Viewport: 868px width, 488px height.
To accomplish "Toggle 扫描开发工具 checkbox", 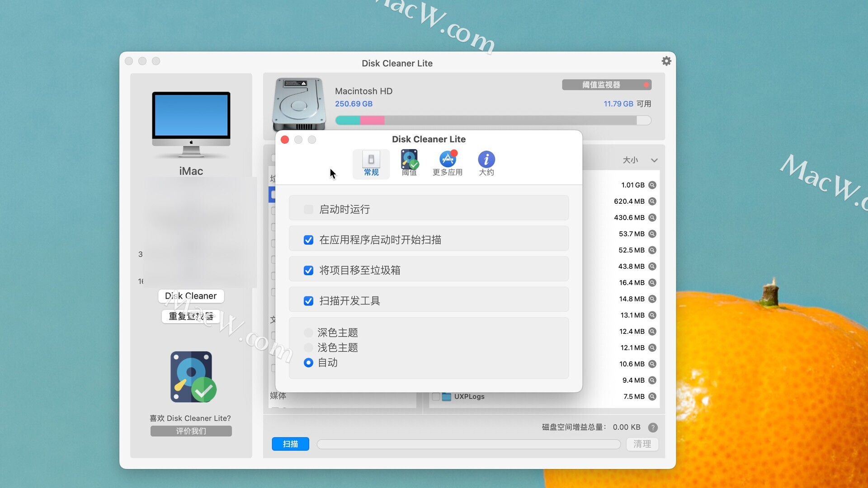I will click(x=308, y=301).
